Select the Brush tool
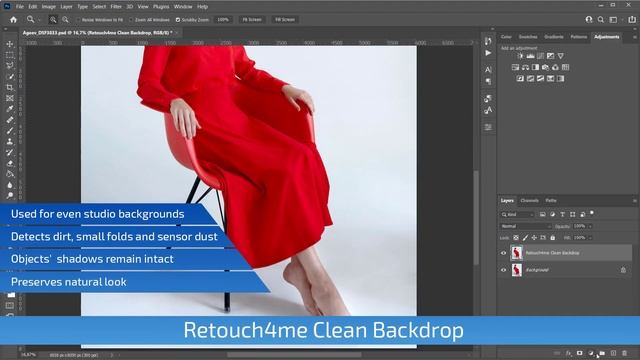This screenshot has height=360, width=640. pos(10,131)
